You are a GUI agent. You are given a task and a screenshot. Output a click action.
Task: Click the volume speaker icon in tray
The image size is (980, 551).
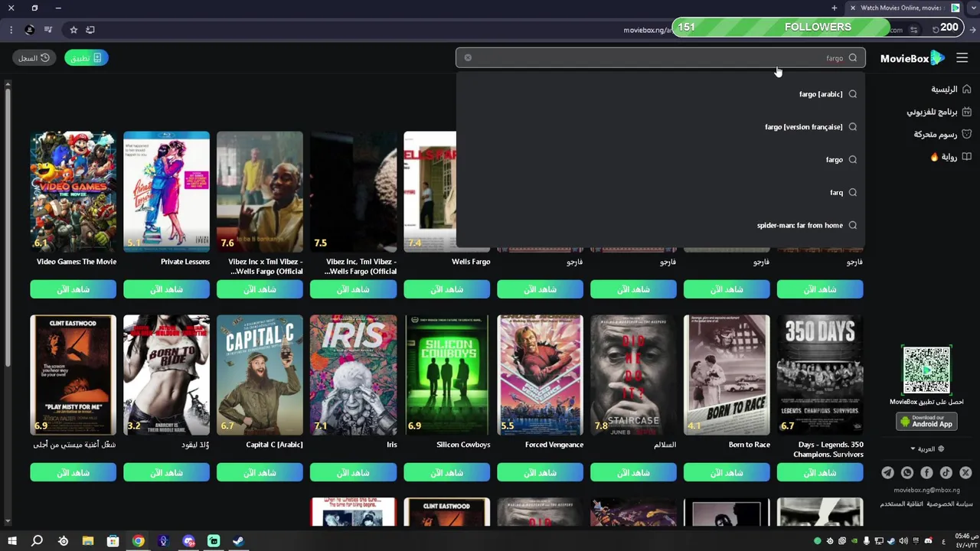click(x=903, y=541)
